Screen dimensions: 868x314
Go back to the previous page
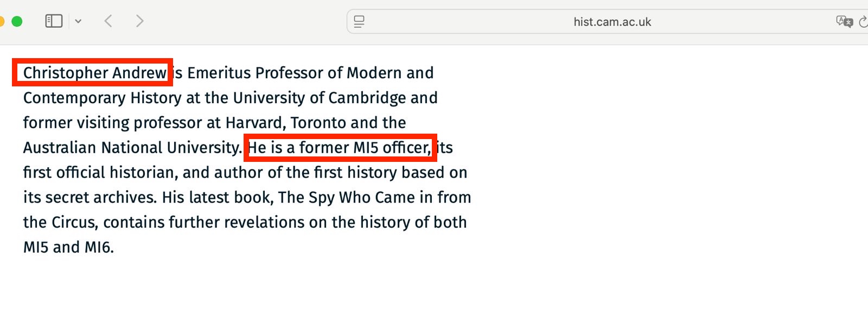coord(108,21)
